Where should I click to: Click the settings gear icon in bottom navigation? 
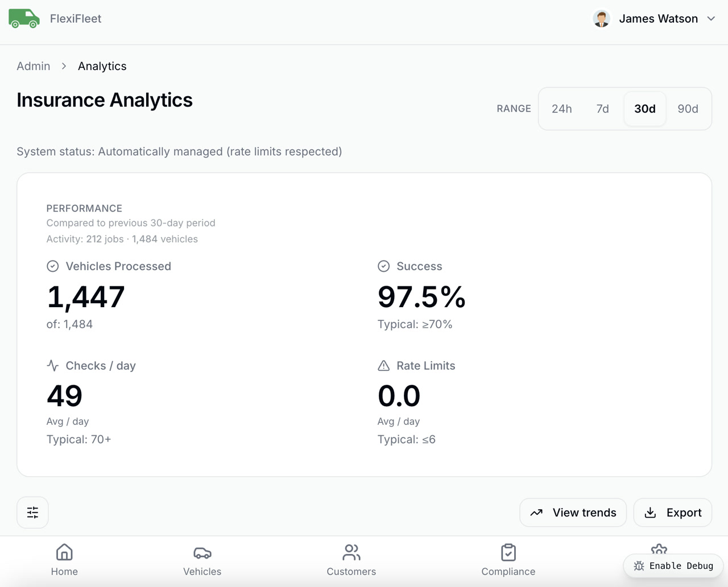pos(659,549)
